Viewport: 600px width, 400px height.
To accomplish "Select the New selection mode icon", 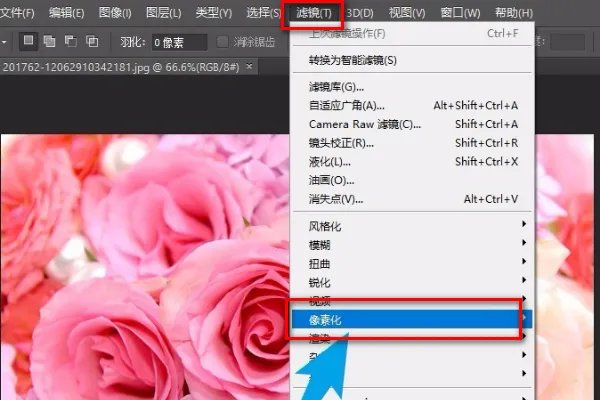I will coord(28,41).
